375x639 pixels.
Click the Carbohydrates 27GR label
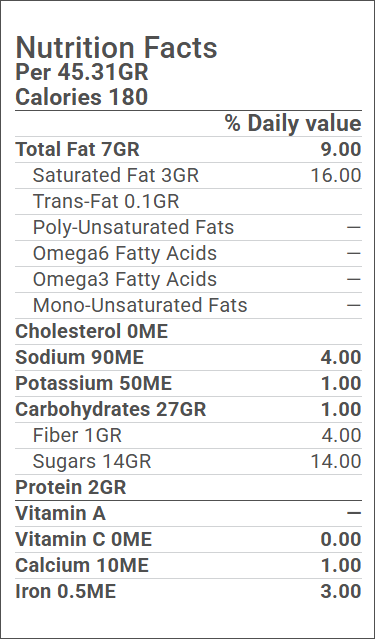pos(110,410)
